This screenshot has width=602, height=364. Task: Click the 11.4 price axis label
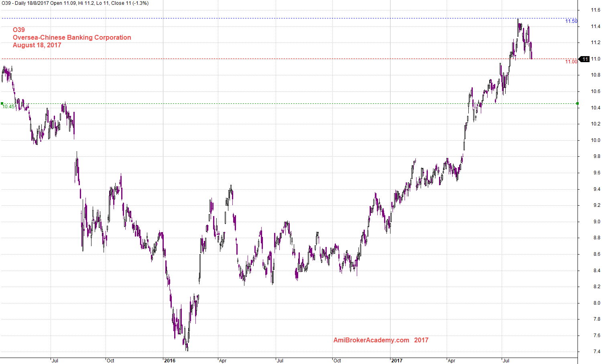coord(595,26)
